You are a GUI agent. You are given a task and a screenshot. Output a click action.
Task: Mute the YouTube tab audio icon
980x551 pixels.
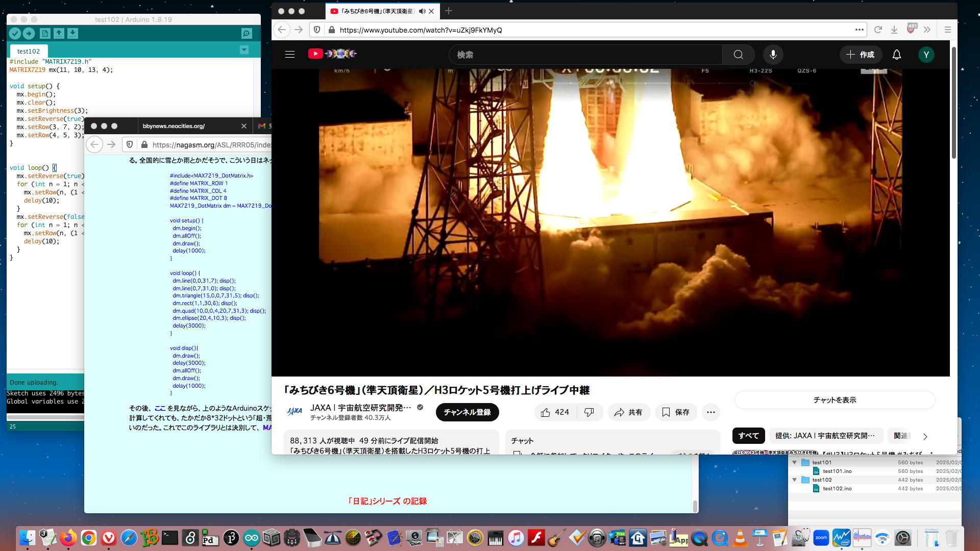[x=422, y=11]
